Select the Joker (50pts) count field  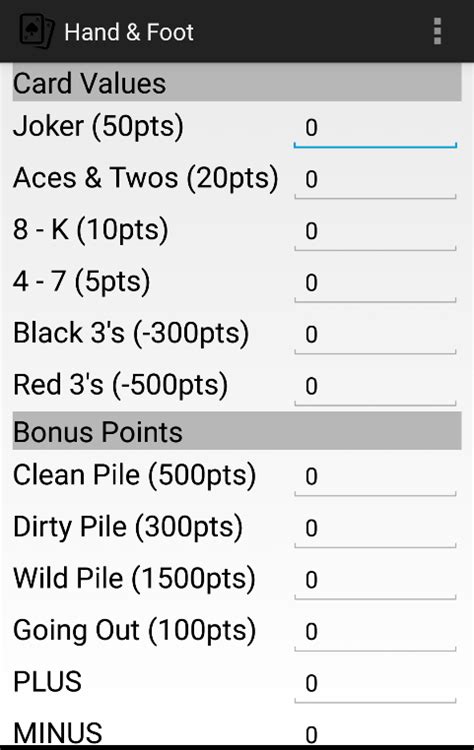[375, 128]
